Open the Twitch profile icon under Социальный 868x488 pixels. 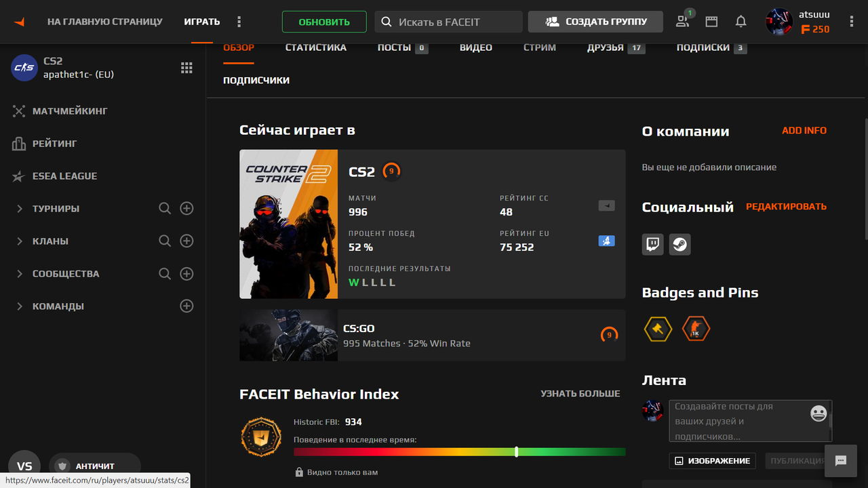click(652, 245)
